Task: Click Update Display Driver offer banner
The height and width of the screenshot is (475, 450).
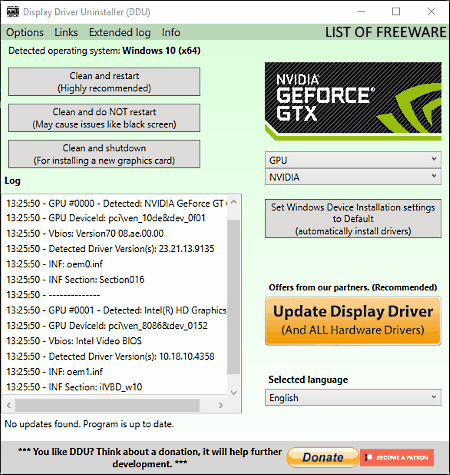Action: (x=353, y=321)
